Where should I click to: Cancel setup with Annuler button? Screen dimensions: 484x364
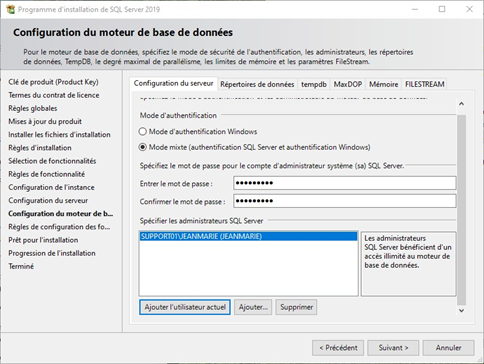point(448,348)
